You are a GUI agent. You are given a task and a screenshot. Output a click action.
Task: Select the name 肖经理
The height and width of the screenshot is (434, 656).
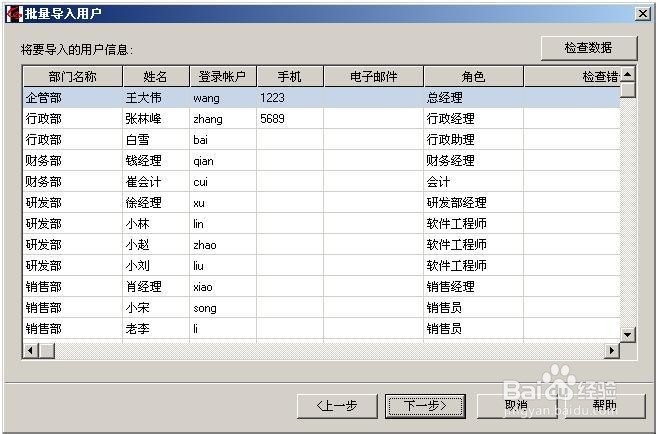[144, 287]
